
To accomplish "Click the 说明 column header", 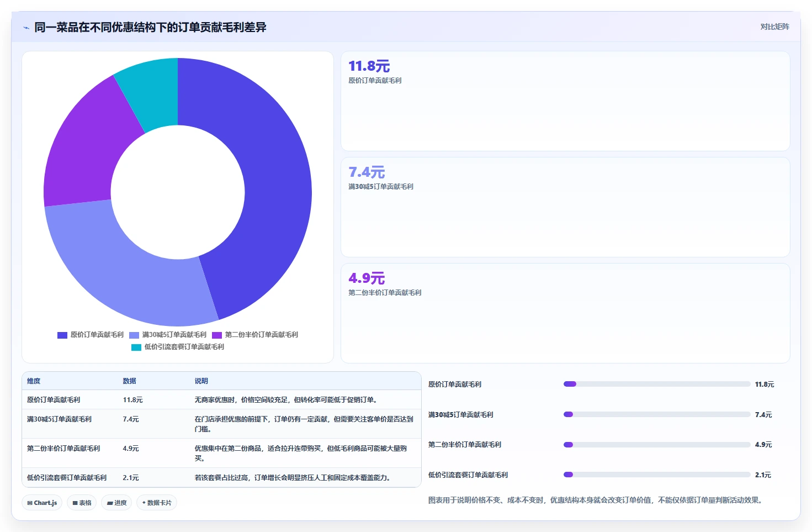I will point(201,381).
